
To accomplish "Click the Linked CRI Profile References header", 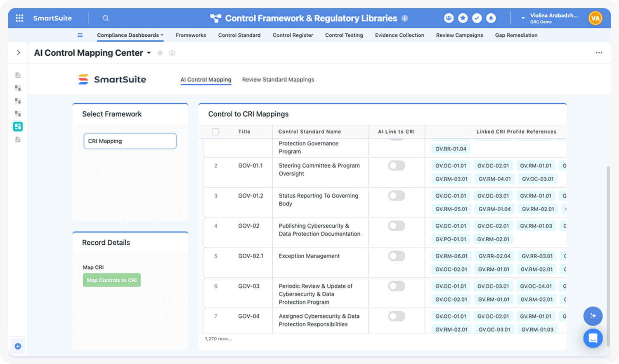I will click(x=516, y=132).
